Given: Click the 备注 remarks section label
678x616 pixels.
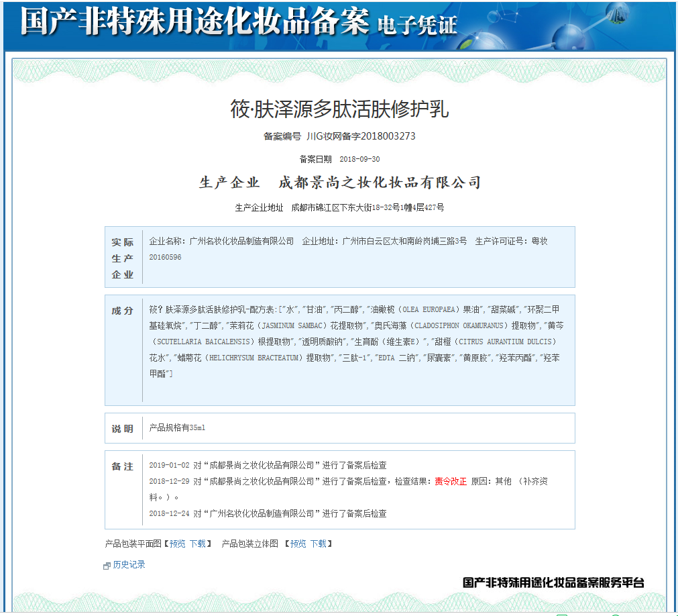Looking at the screenshot, I should 122,466.
